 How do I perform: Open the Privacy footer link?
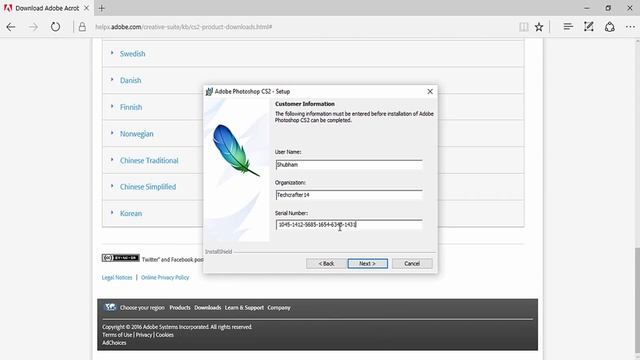tap(144, 335)
